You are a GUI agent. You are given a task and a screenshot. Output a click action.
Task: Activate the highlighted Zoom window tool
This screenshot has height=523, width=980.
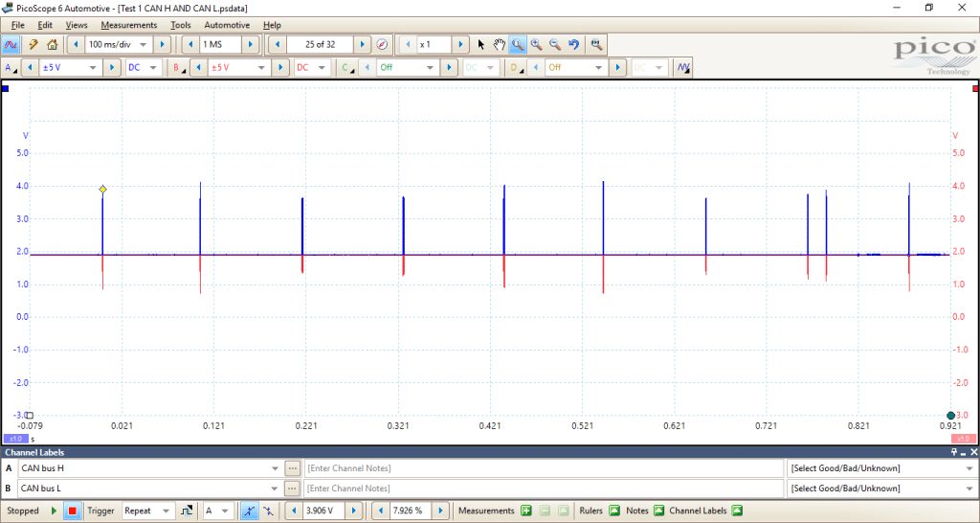pos(517,45)
